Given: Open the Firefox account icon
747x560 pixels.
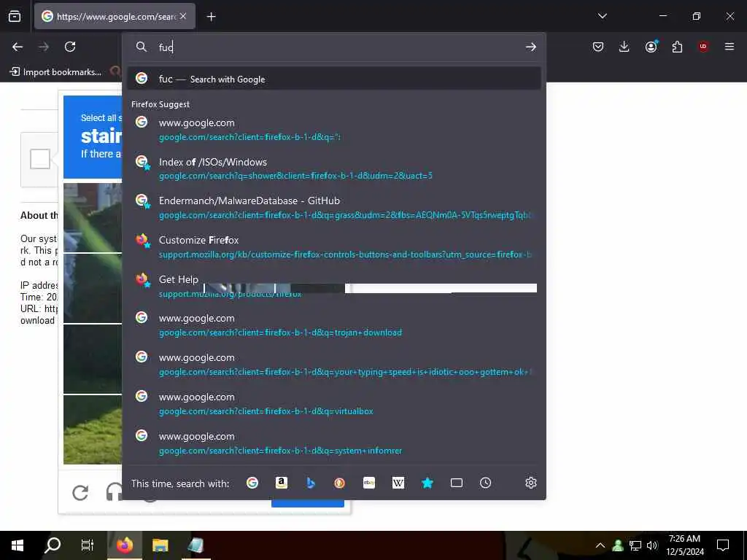Looking at the screenshot, I should (651, 47).
